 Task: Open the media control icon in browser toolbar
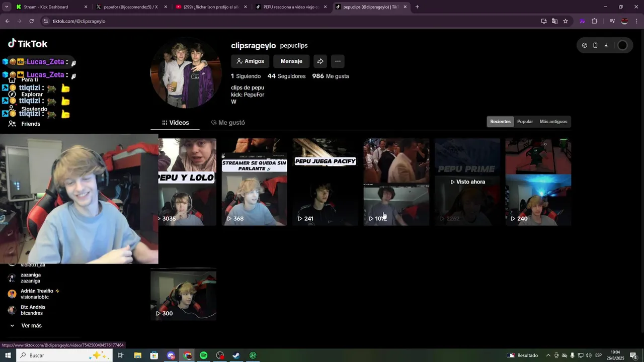tap(612, 21)
